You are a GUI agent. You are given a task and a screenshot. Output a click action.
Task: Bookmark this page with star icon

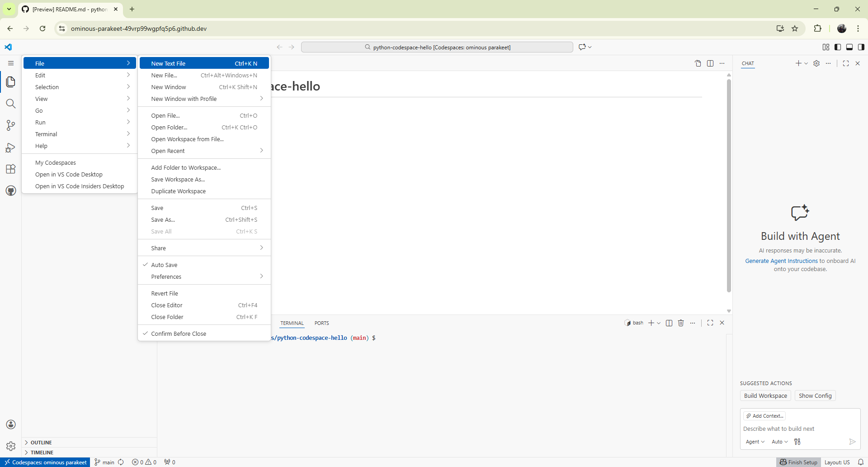(x=795, y=29)
